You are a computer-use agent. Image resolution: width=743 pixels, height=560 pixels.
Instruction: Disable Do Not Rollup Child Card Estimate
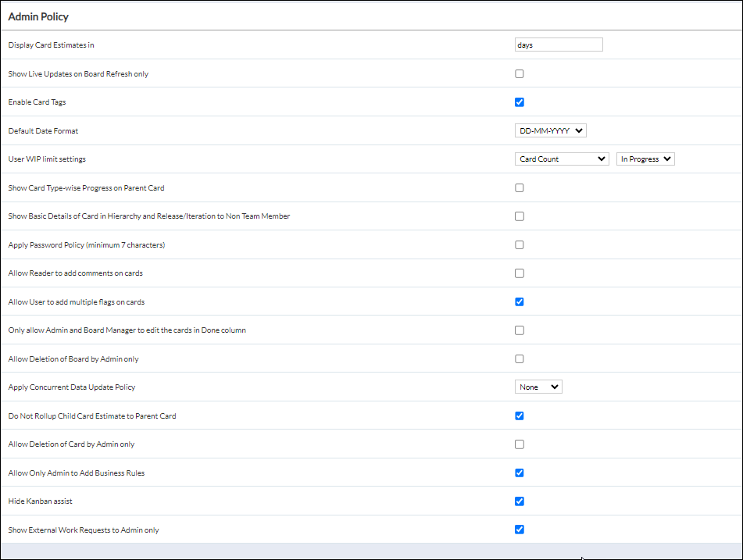(520, 416)
